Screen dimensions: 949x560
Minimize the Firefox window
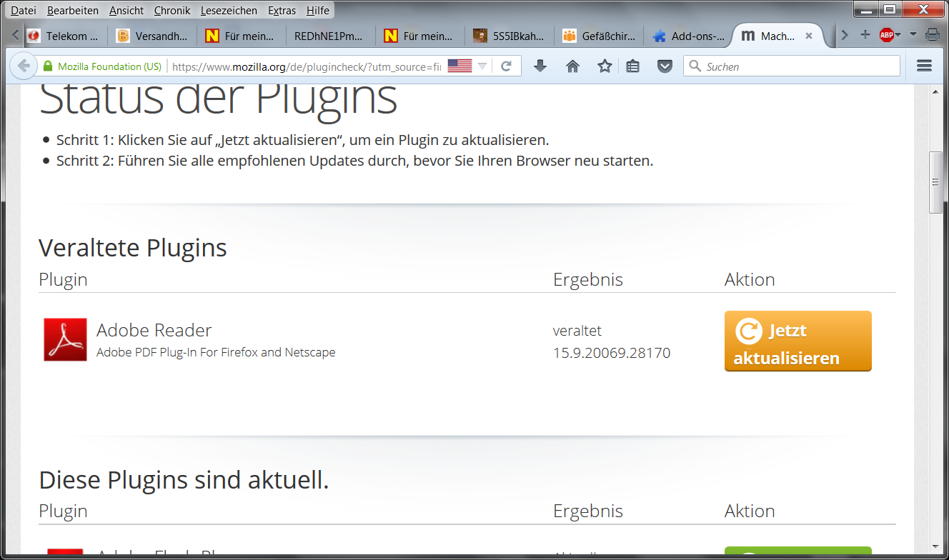click(865, 9)
